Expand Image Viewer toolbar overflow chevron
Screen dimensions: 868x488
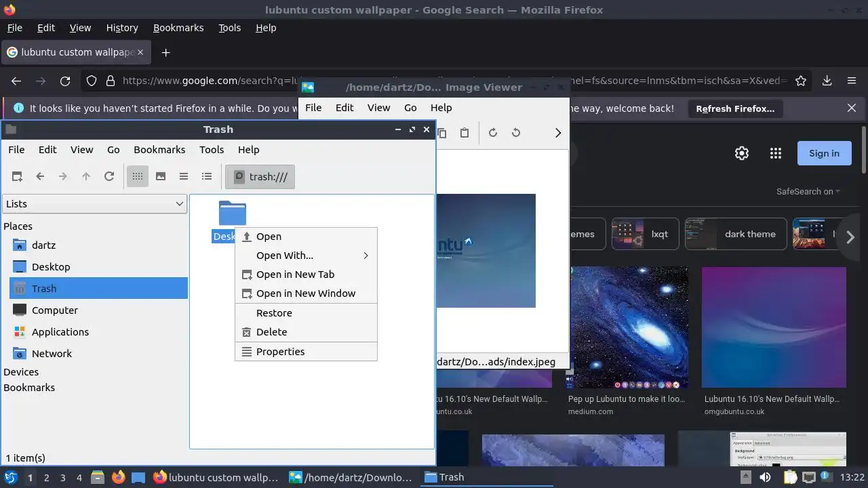[x=558, y=133]
